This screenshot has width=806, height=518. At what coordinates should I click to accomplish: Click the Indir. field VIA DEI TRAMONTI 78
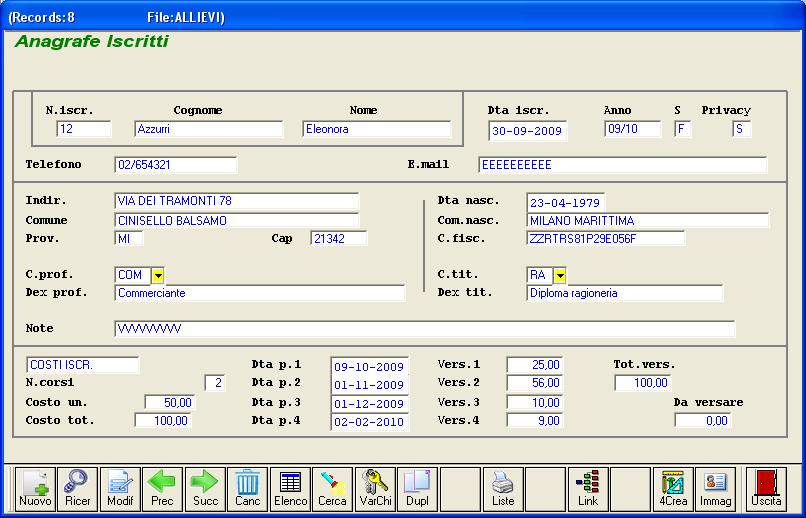click(x=236, y=201)
